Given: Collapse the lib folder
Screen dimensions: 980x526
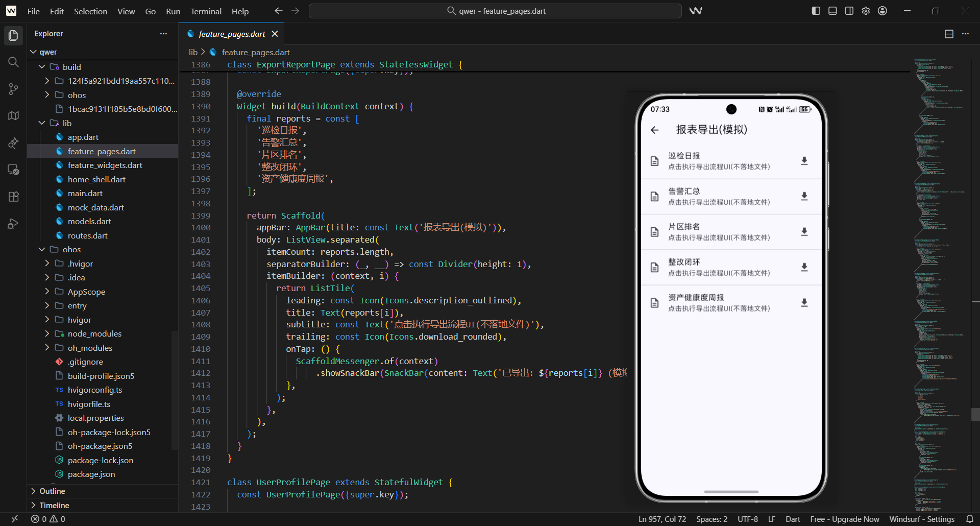Looking at the screenshot, I should coord(42,123).
